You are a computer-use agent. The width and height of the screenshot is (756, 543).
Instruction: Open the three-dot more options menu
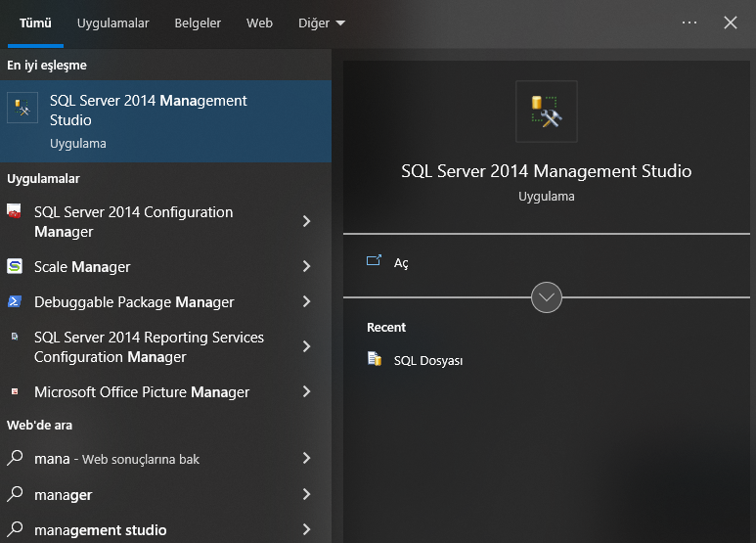pyautogui.click(x=689, y=23)
